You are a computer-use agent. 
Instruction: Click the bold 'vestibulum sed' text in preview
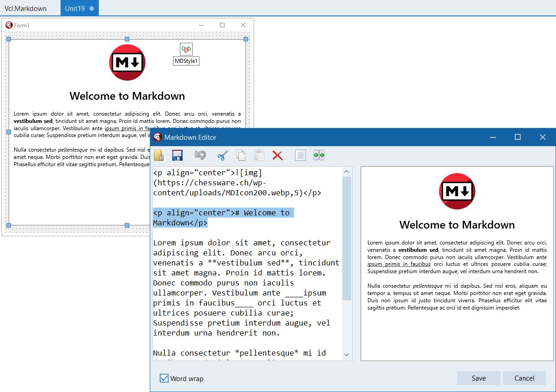(418, 250)
